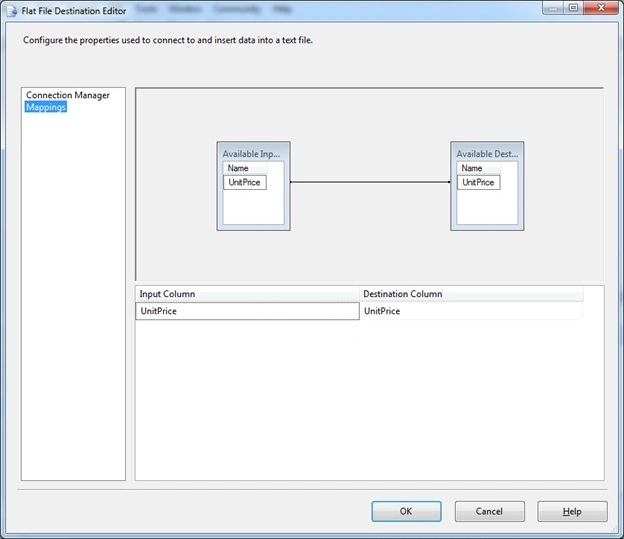
Task: Click the Flat File Destination Editor title icon
Action: 12,11
